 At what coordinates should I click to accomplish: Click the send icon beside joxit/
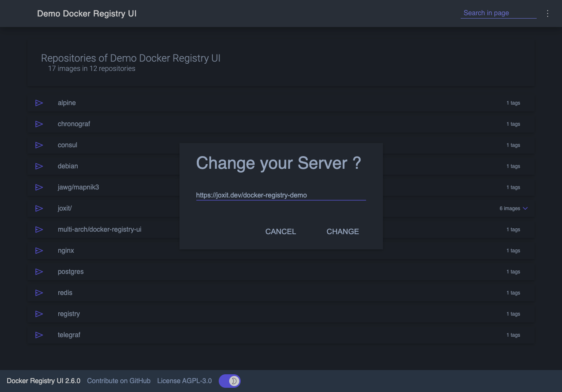(39, 208)
